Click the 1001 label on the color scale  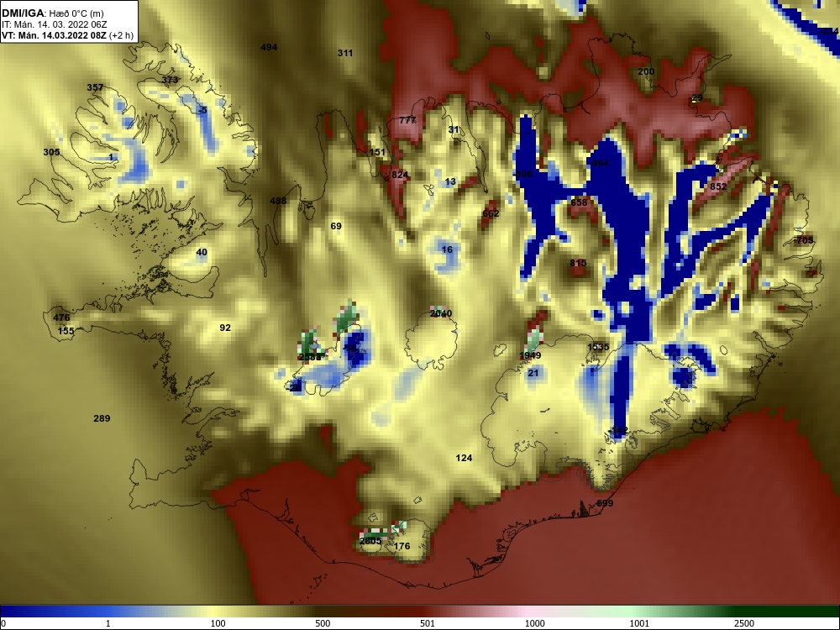point(639,623)
